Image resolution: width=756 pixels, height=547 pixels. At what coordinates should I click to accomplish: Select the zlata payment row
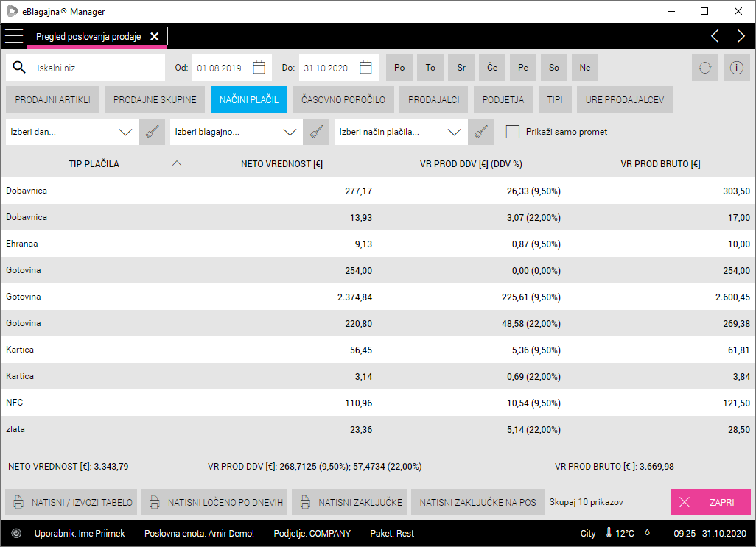point(378,429)
